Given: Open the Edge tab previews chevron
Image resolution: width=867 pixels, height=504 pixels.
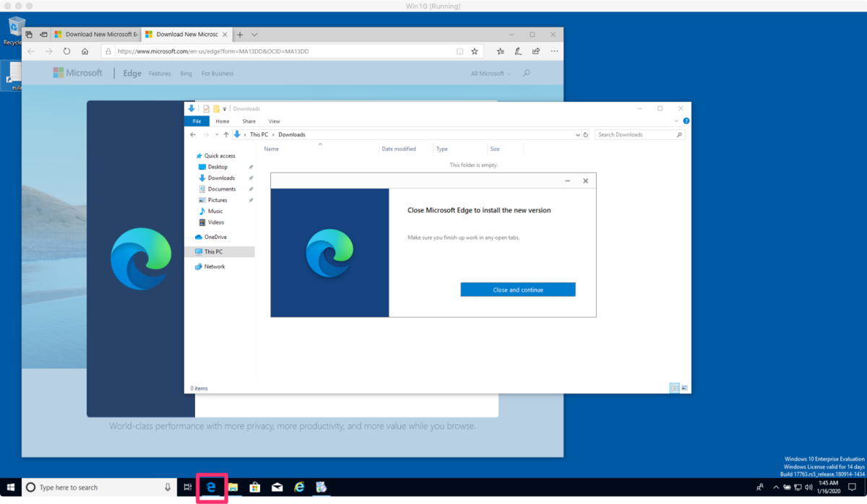Looking at the screenshot, I should coord(254,35).
